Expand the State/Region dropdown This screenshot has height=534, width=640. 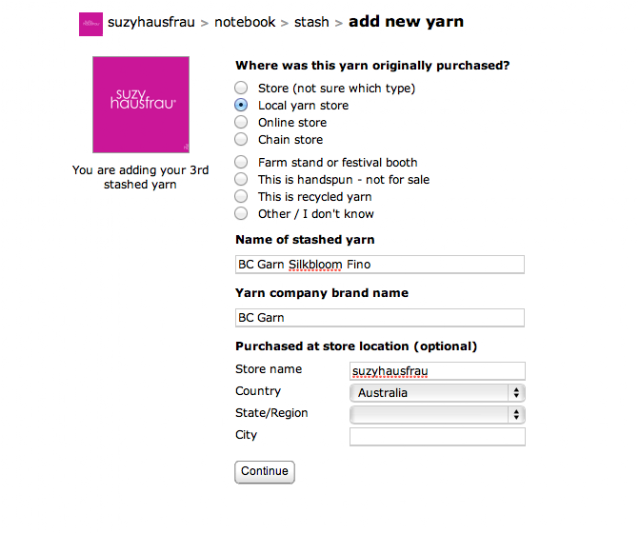(x=437, y=415)
